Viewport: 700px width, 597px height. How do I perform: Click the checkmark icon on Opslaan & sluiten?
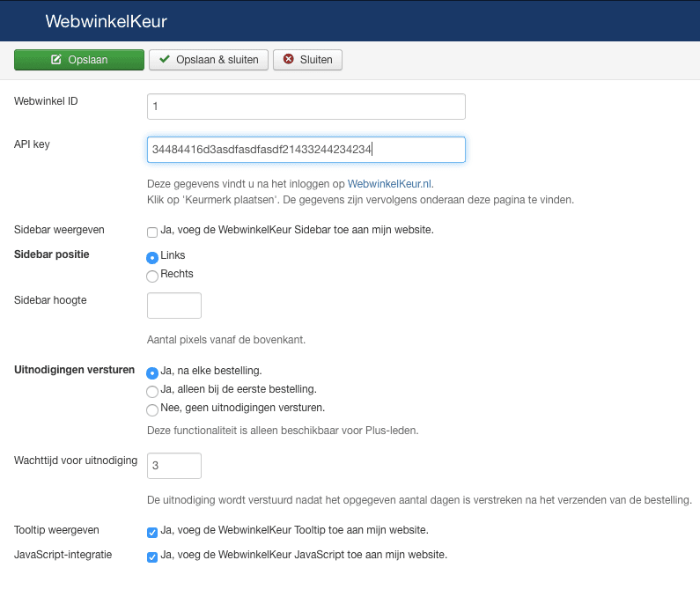[x=164, y=60]
